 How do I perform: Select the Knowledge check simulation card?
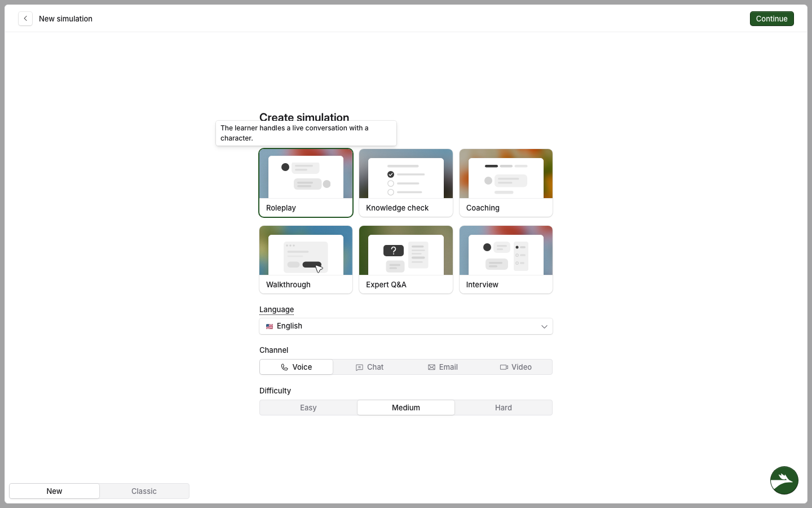point(406,183)
